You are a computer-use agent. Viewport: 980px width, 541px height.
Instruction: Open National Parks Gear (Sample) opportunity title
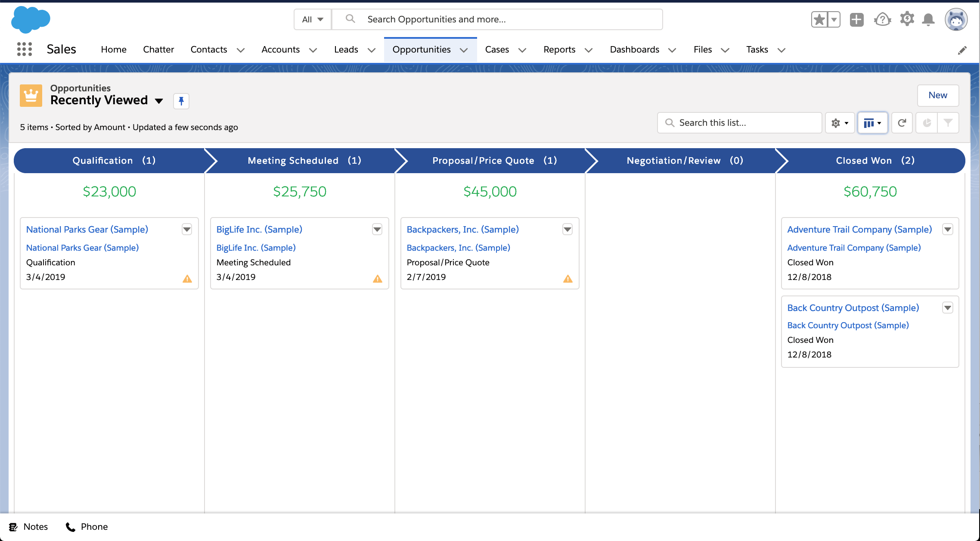[87, 230]
